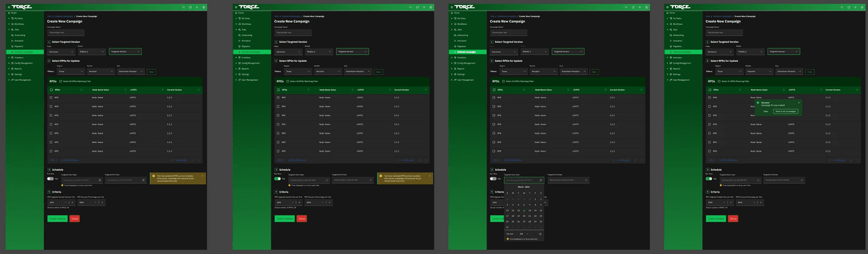
Task: Turn off Run Now switch in the Success-toast screen
Action: tap(709, 179)
